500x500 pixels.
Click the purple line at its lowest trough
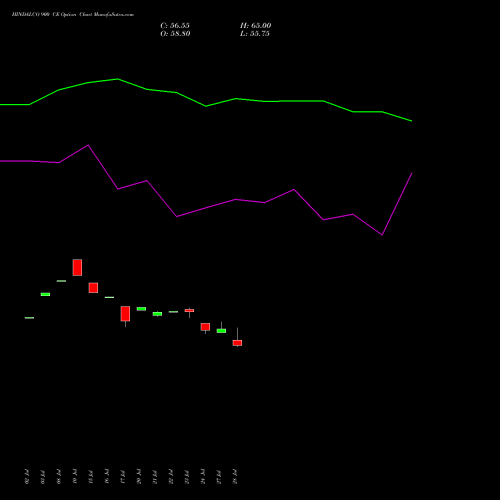click(x=382, y=235)
